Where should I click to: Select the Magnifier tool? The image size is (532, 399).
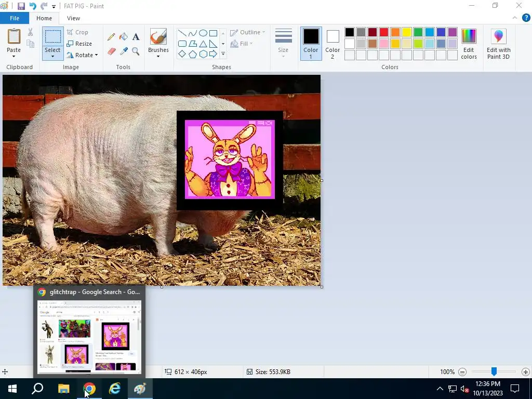click(x=136, y=51)
